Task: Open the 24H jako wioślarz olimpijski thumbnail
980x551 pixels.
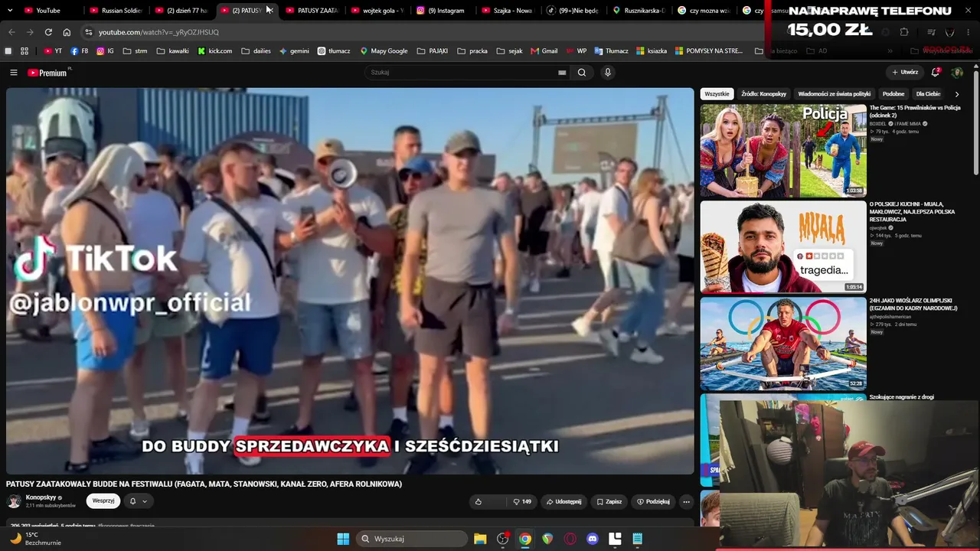Action: (x=783, y=344)
